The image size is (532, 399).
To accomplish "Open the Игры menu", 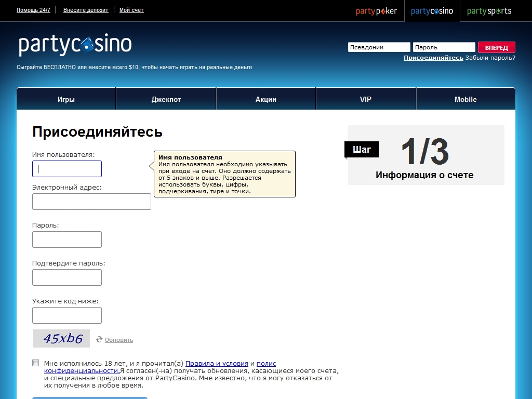I will tap(66, 99).
